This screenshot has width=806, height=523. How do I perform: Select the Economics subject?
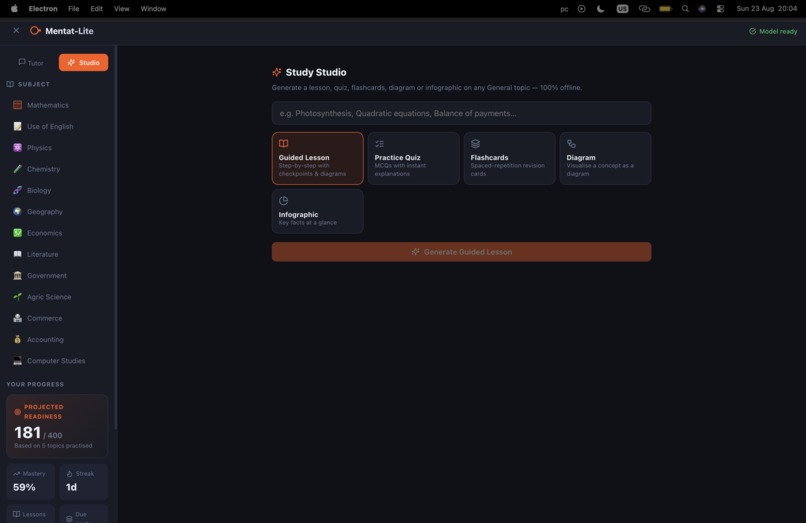(57, 233)
